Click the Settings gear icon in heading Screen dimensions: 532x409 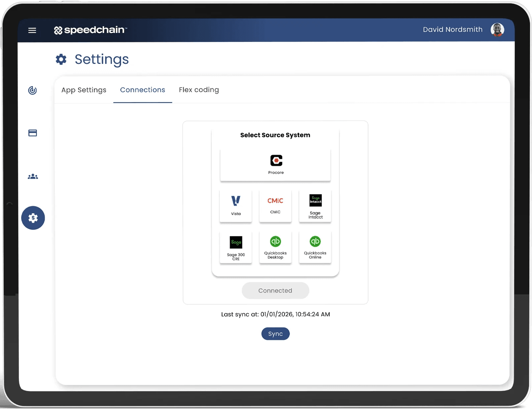pos(61,59)
